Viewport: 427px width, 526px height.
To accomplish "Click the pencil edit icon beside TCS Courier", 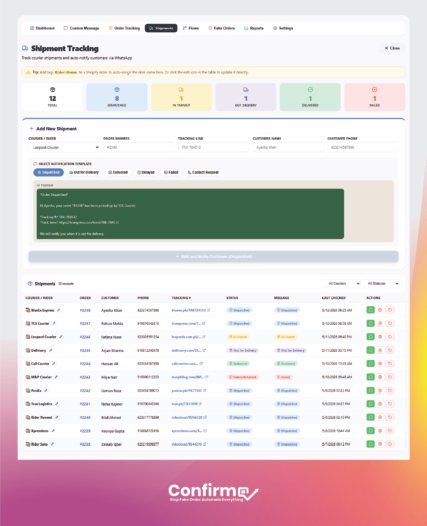I will click(x=54, y=323).
